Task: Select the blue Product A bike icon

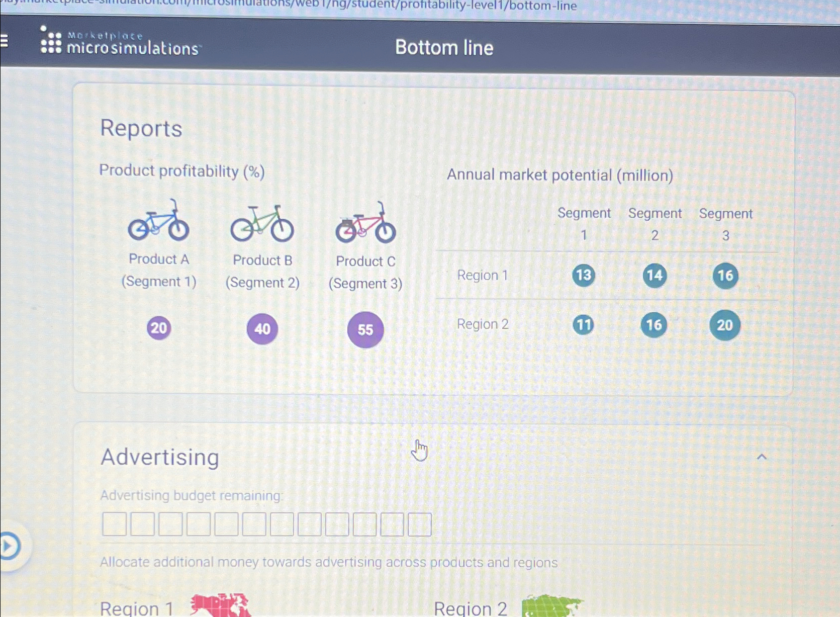Action: [x=158, y=220]
